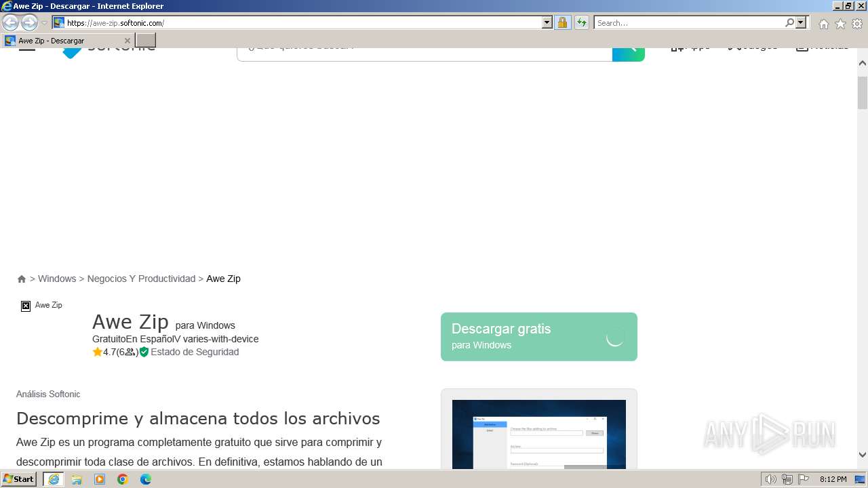Click the Action Center flag icon

tap(804, 479)
